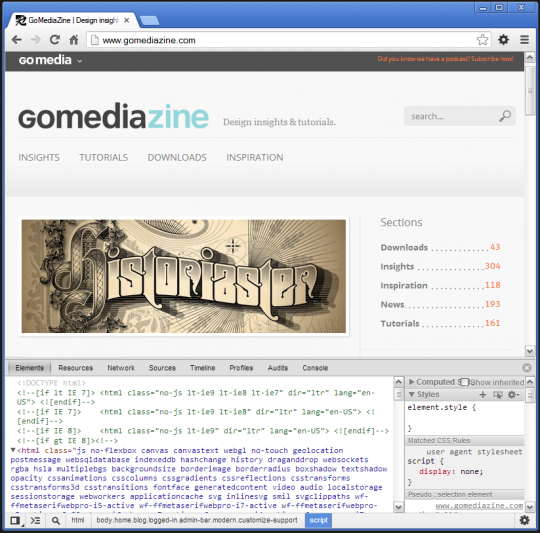Open the DOWNLOADS nav menu
Viewport: 540px width, 533px height.
point(177,157)
